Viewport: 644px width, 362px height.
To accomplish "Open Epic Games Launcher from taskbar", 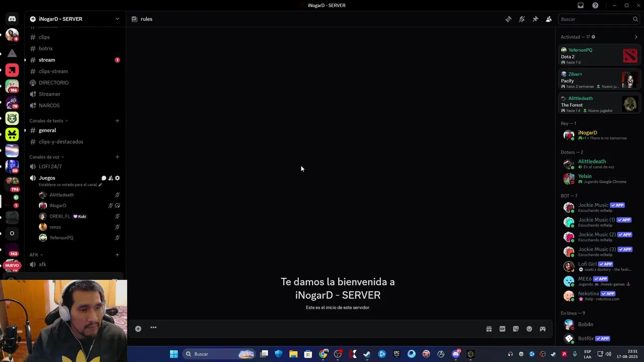I will pyautogui.click(x=396, y=354).
